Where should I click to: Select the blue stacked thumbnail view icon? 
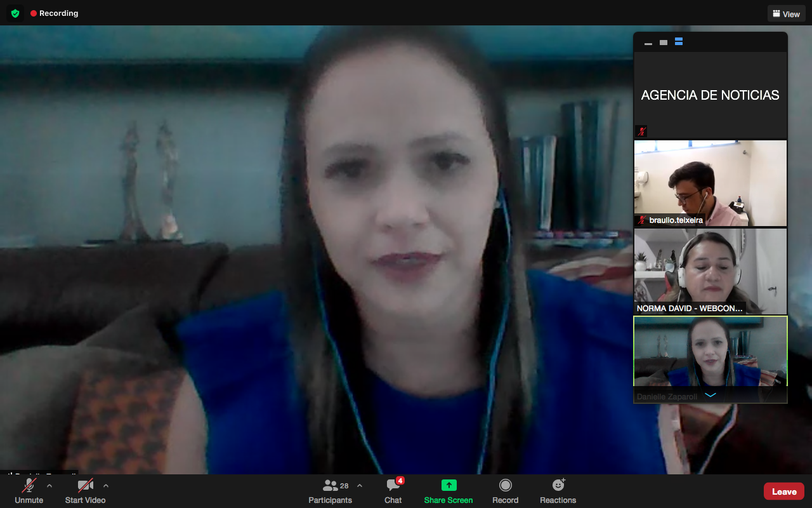679,42
